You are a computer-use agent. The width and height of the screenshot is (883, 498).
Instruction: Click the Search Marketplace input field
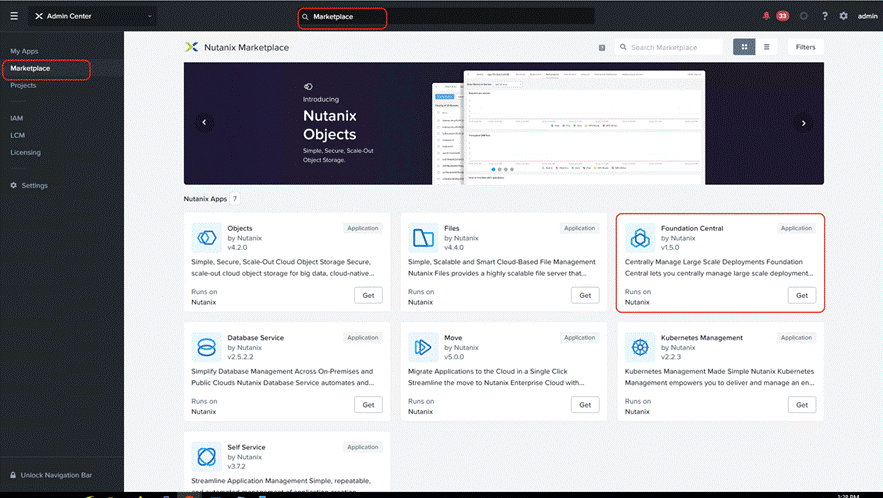[x=668, y=47]
